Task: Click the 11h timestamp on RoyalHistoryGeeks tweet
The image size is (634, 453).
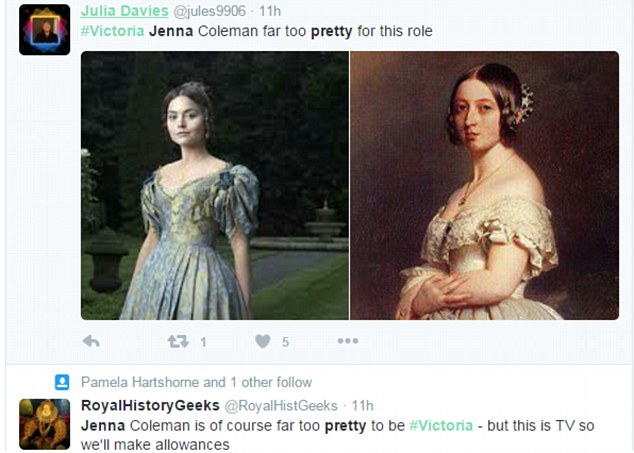Action: [362, 405]
